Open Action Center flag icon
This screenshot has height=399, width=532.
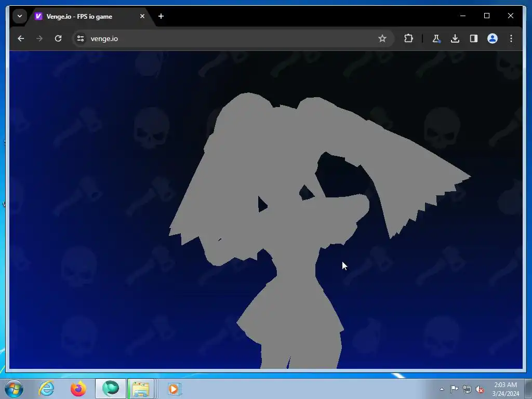(454, 389)
